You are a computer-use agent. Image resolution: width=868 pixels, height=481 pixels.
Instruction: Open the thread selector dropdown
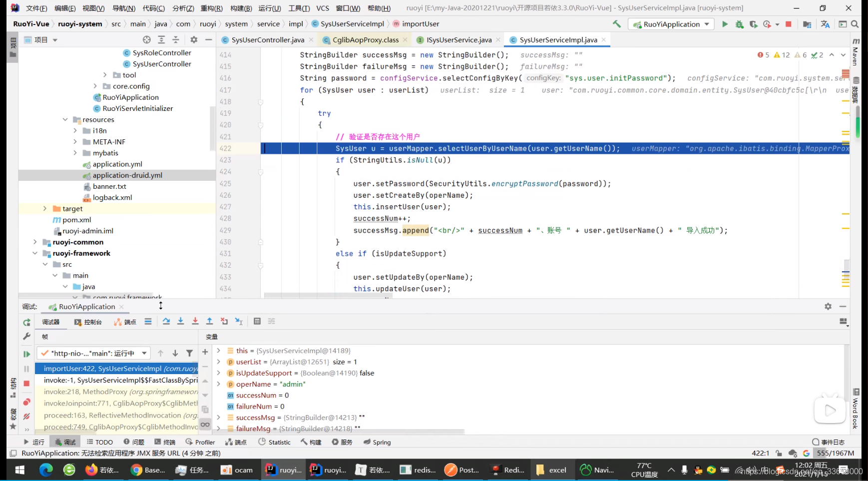(x=93, y=353)
